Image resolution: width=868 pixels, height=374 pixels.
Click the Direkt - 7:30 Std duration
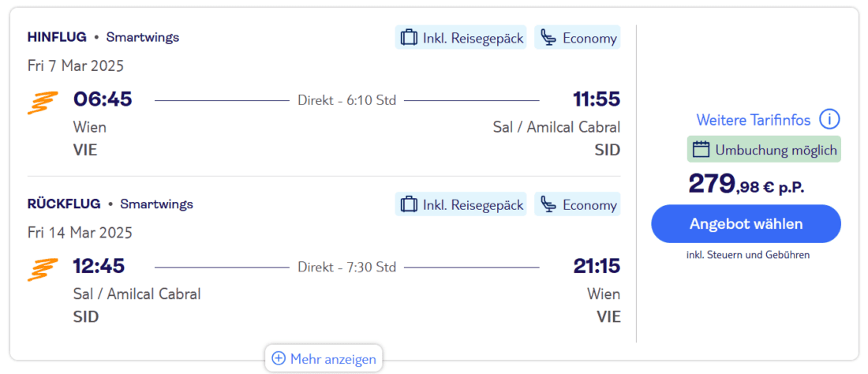pos(346,267)
